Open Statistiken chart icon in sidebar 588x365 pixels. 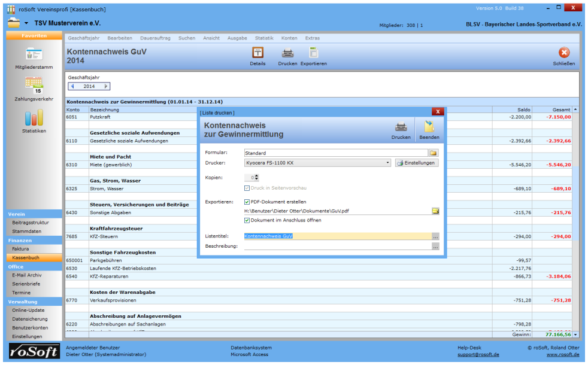[34, 118]
